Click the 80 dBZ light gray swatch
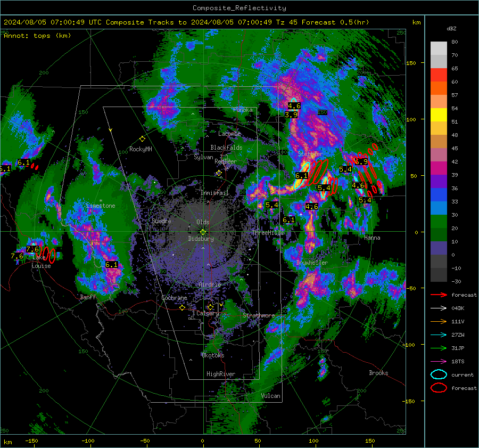The width and height of the screenshot is (479, 448). (x=439, y=48)
